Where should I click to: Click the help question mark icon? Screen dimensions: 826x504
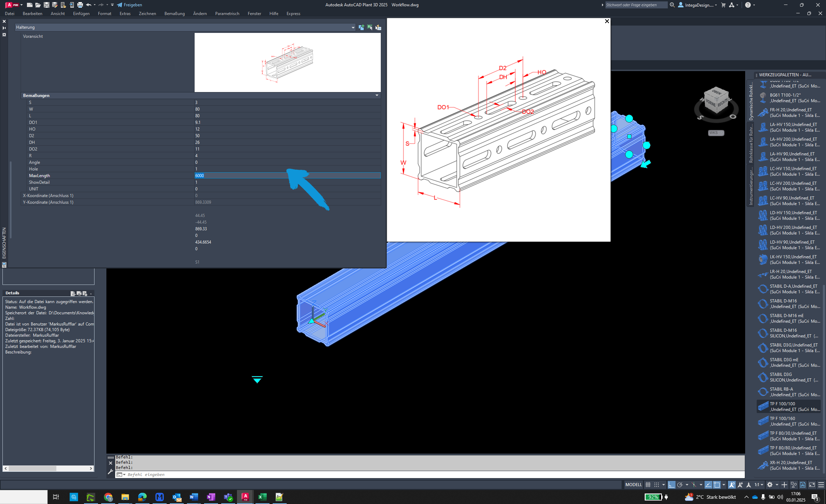[748, 5]
